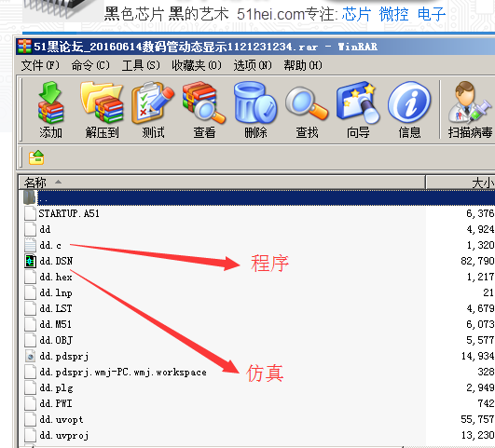Image resolution: width=495 pixels, height=448 pixels.
Task: Select the dd.c notepad file icon
Action: tap(31, 245)
